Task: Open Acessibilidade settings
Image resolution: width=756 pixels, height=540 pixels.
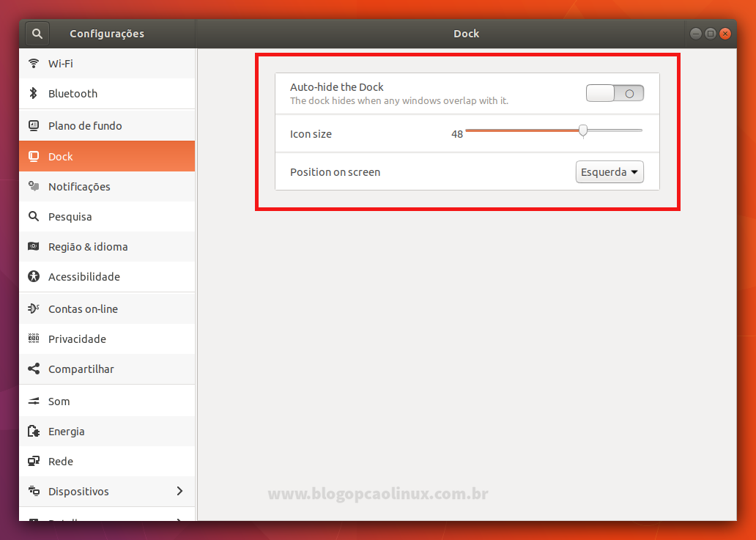Action: pyautogui.click(x=107, y=276)
